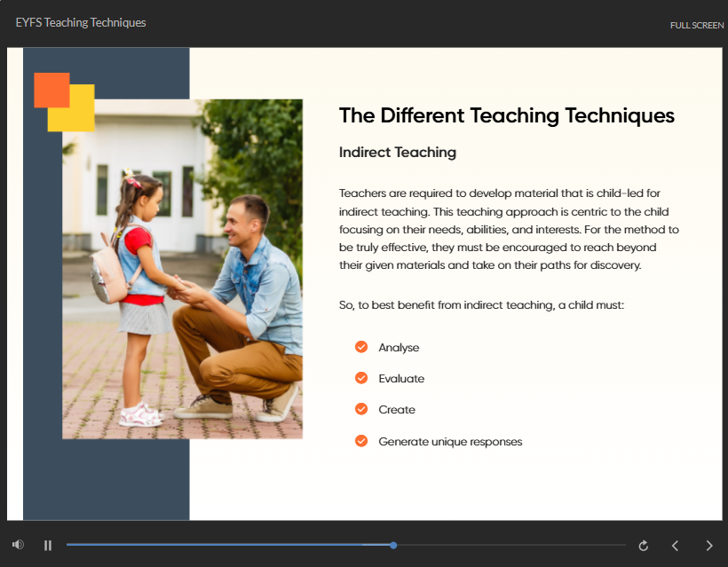Click The Different Teaching Techniques heading

pyautogui.click(x=506, y=115)
